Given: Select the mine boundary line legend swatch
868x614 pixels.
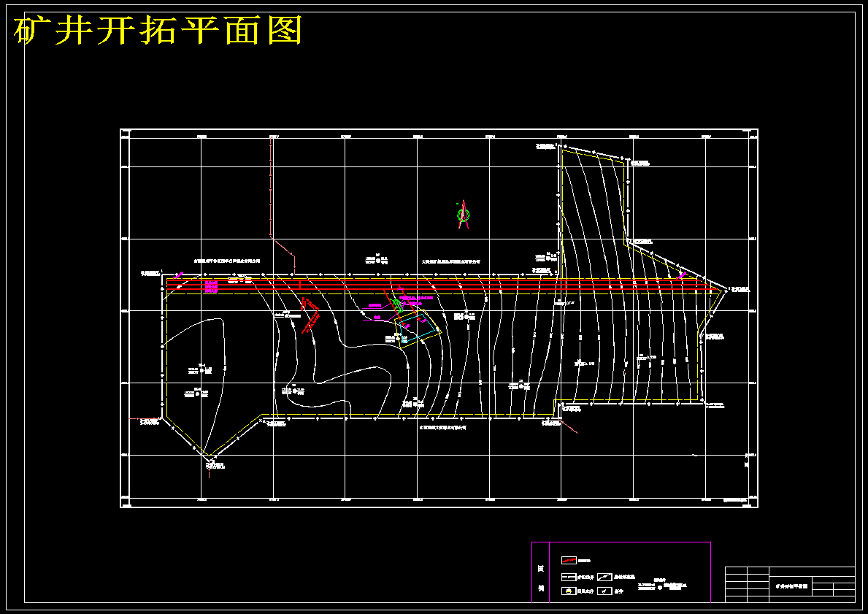Looking at the screenshot, I should point(569,577).
